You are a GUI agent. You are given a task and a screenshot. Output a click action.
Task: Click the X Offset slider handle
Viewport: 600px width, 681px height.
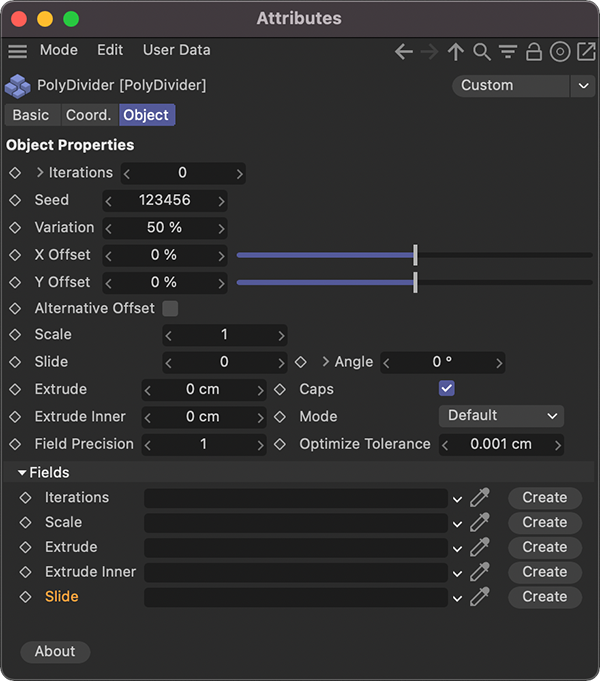click(415, 255)
